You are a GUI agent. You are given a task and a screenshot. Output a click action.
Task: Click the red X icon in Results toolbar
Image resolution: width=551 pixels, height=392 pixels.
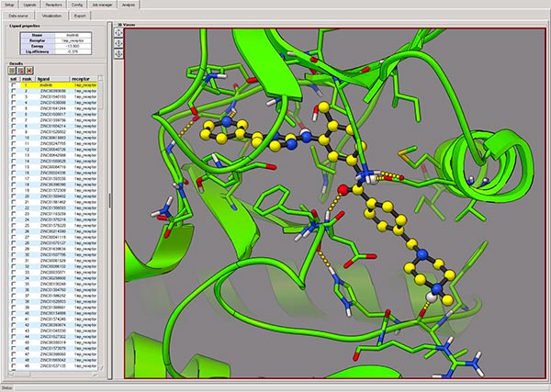click(28, 70)
